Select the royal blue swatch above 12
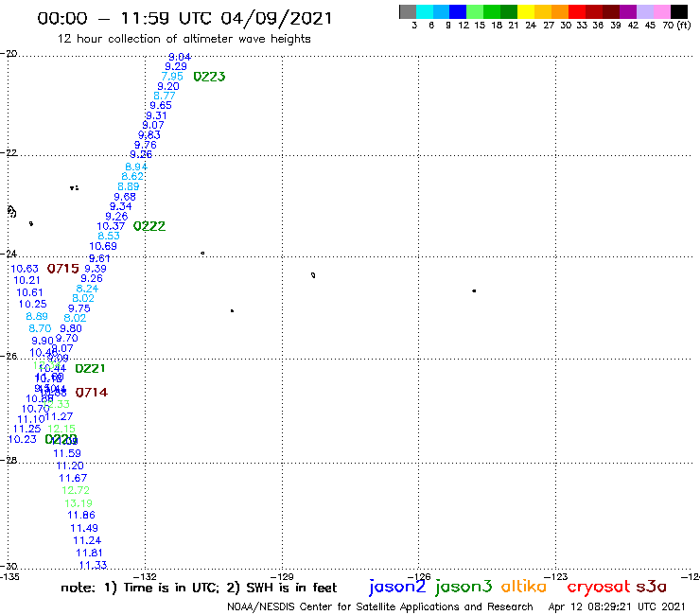The width and height of the screenshot is (700, 615). pyautogui.click(x=458, y=11)
